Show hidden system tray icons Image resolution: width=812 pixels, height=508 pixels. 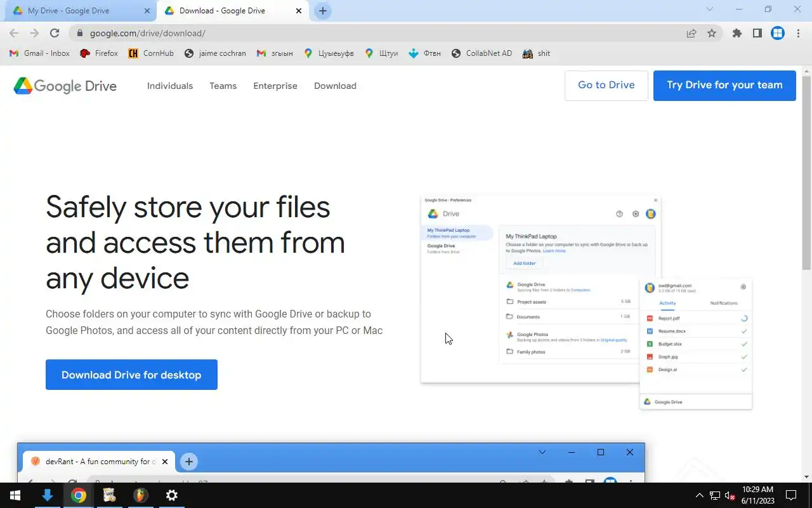pos(700,495)
